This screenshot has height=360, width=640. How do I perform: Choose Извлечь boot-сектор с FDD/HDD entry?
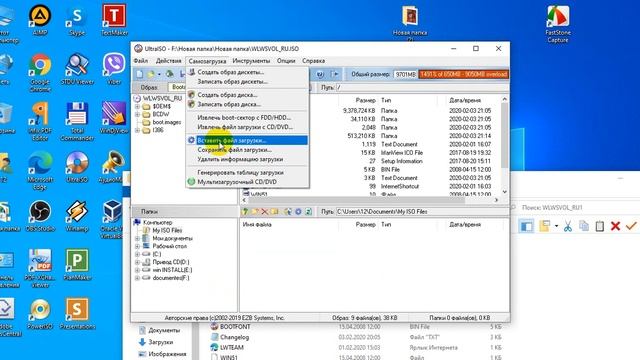pos(247,118)
